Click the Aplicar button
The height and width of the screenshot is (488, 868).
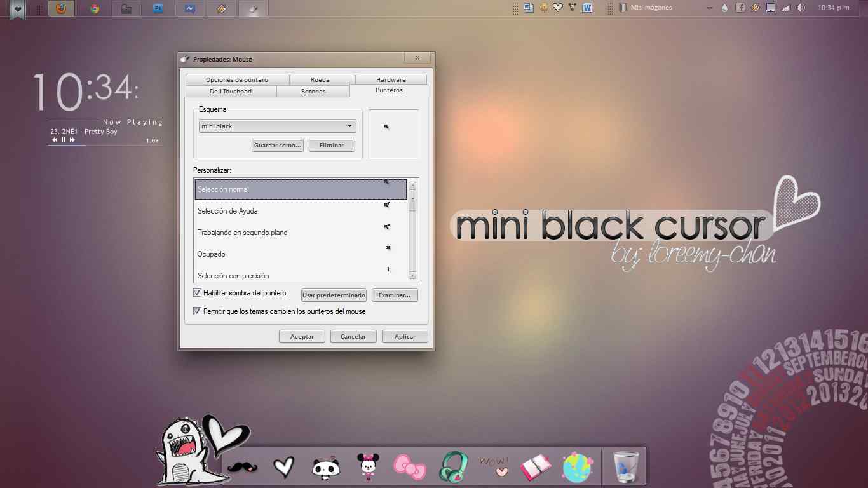pos(405,336)
